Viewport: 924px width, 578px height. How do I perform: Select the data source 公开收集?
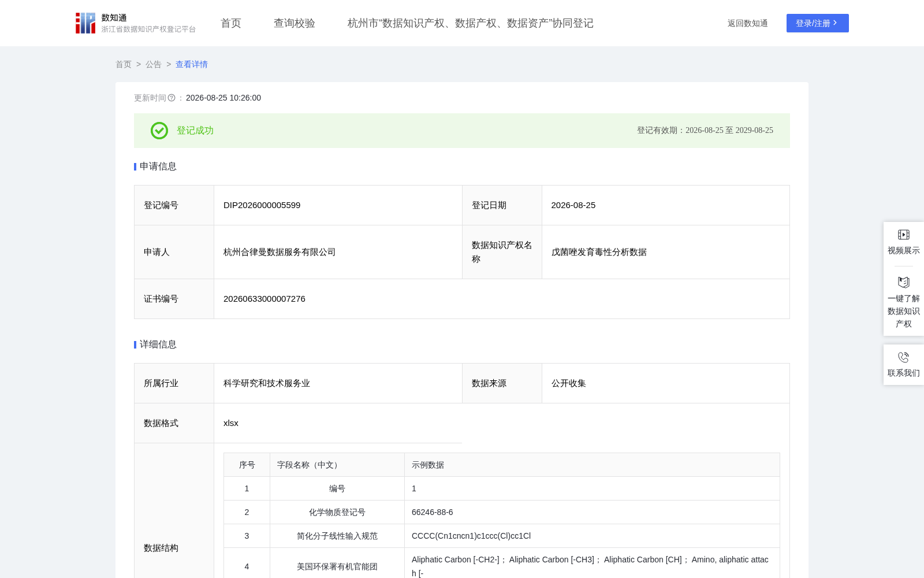[x=569, y=383]
